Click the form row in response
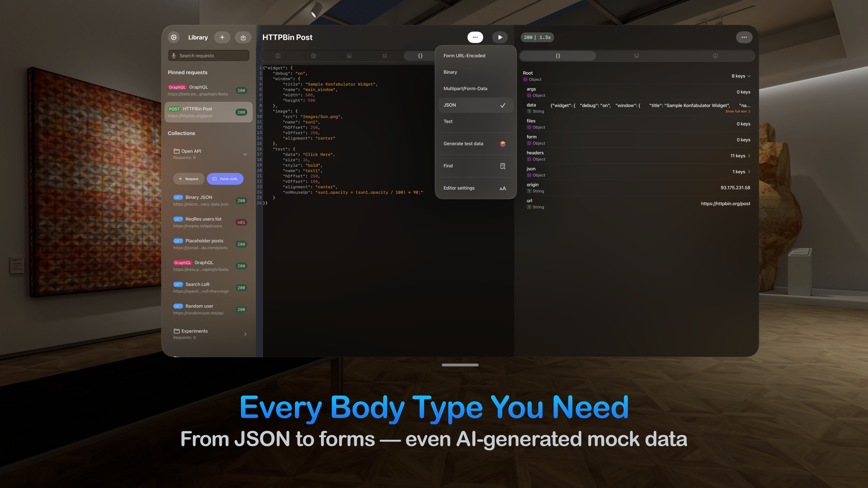The image size is (868, 488). tap(638, 140)
